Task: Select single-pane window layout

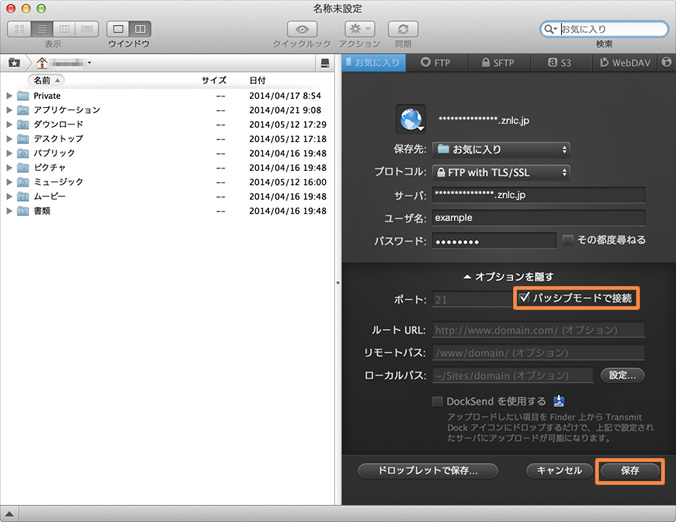Action: point(118,29)
